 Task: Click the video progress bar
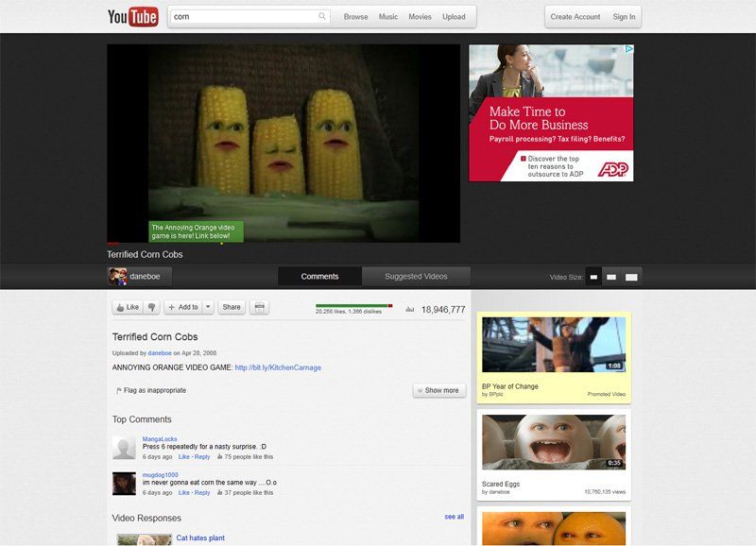pyautogui.click(x=283, y=244)
